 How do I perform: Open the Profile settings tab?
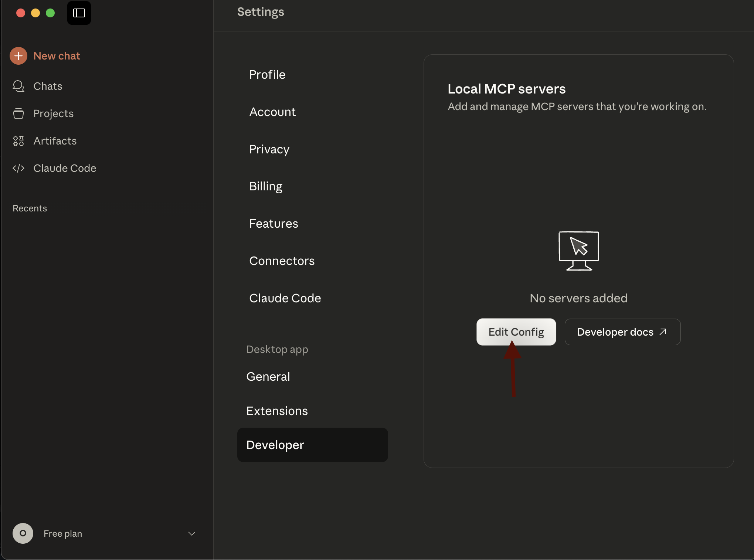(x=267, y=75)
